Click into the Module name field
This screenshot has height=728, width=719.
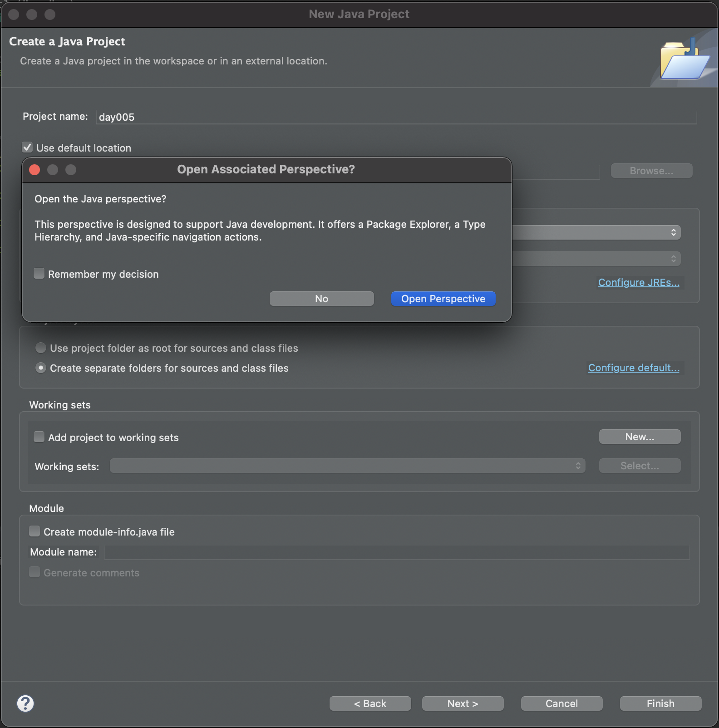397,552
